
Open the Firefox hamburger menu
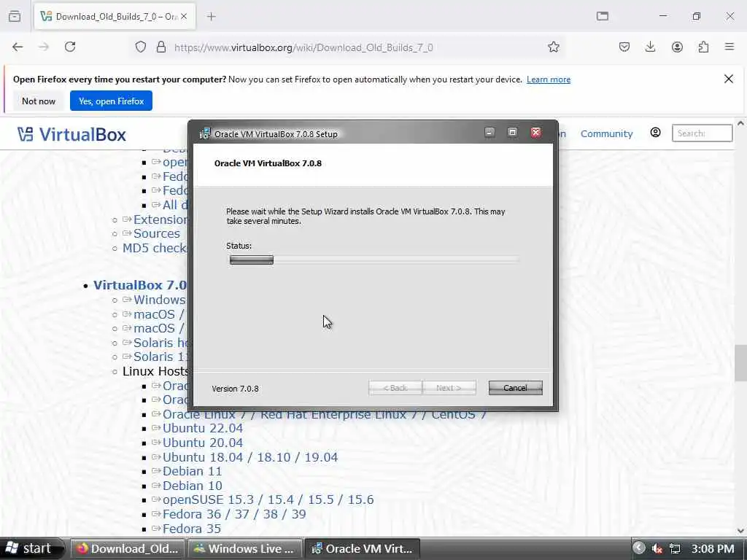729,47
